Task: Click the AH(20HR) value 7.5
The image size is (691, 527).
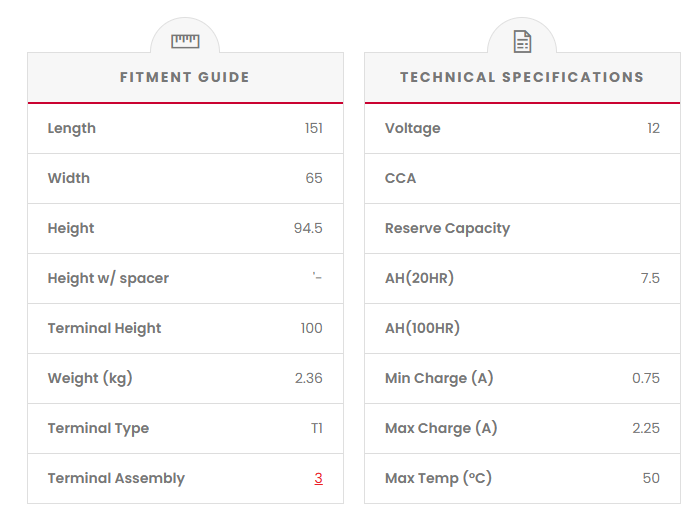Action: click(650, 278)
